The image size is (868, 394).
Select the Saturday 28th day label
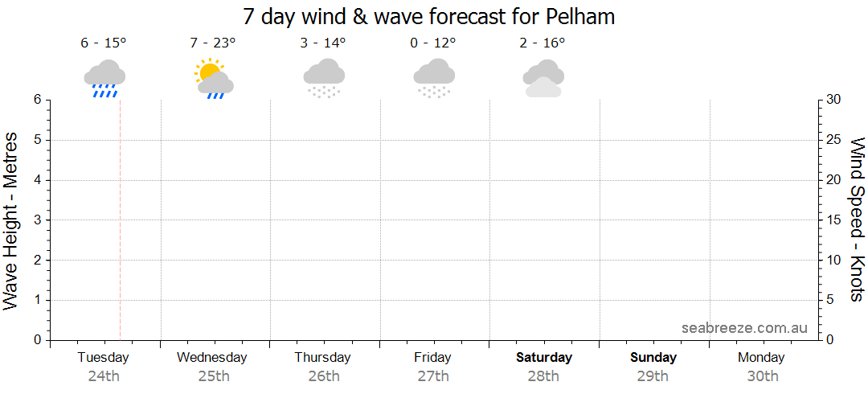pyautogui.click(x=543, y=366)
